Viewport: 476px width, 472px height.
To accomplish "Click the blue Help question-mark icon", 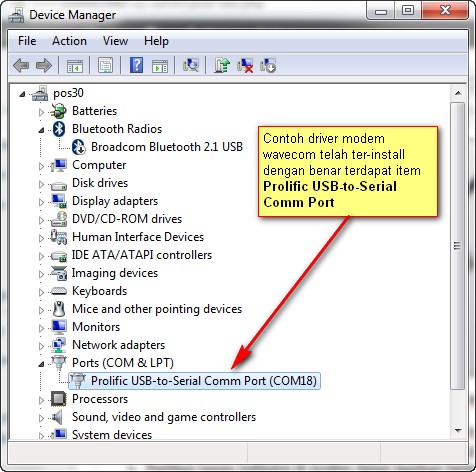I will coord(136,65).
